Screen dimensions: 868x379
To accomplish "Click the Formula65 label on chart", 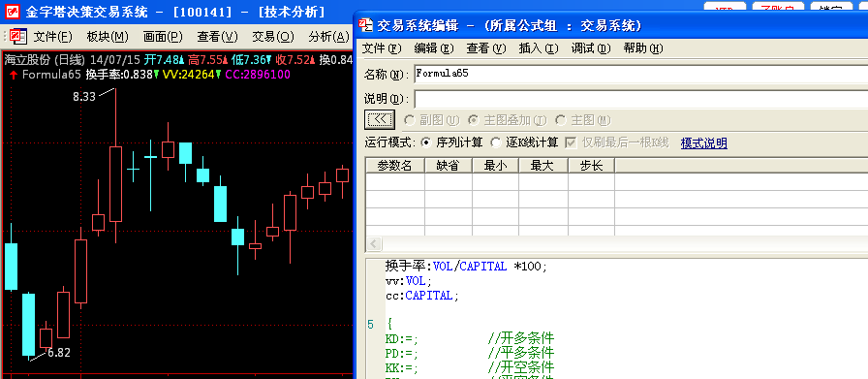I will (x=51, y=75).
